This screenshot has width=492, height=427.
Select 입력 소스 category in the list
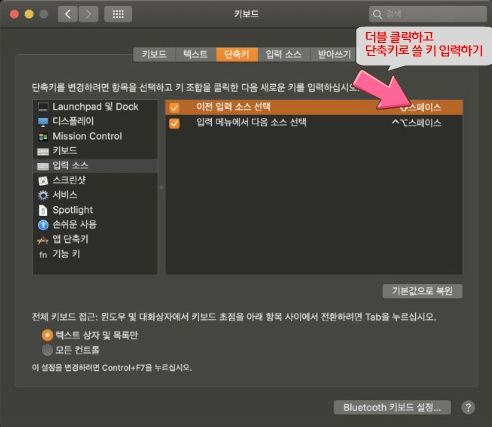coord(95,166)
